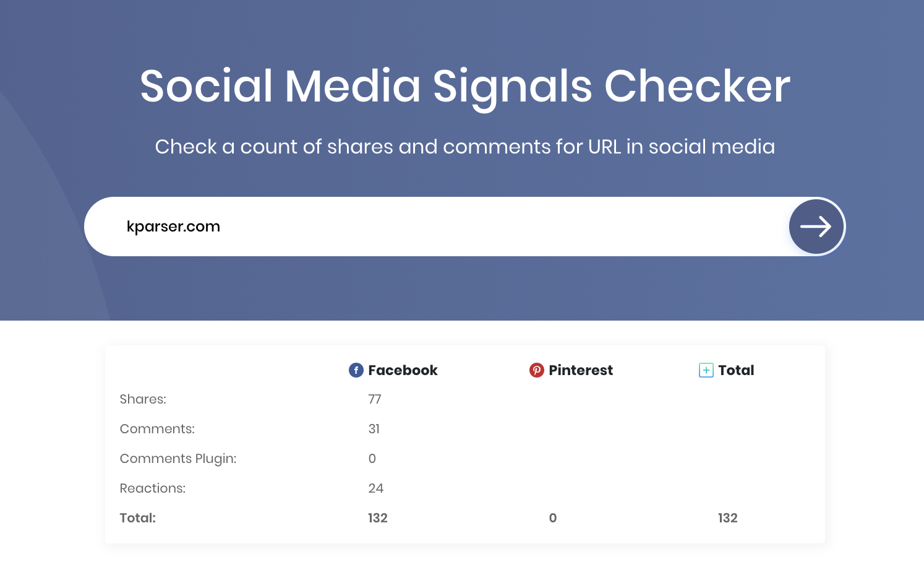Click the Shares row label
The width and height of the screenshot is (924, 562).
pos(143,399)
